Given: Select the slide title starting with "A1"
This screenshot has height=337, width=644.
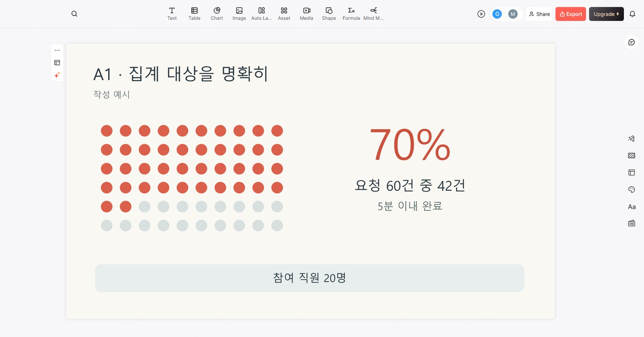Looking at the screenshot, I should coord(181,74).
